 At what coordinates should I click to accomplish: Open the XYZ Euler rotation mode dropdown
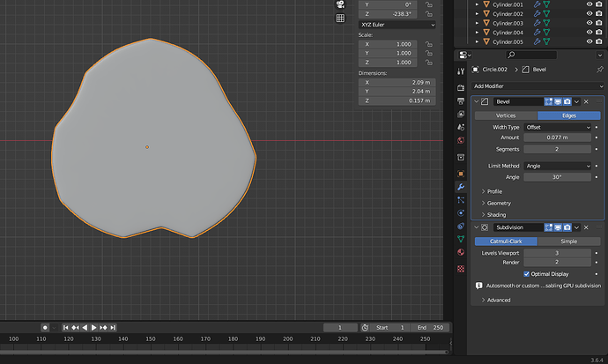pos(397,25)
